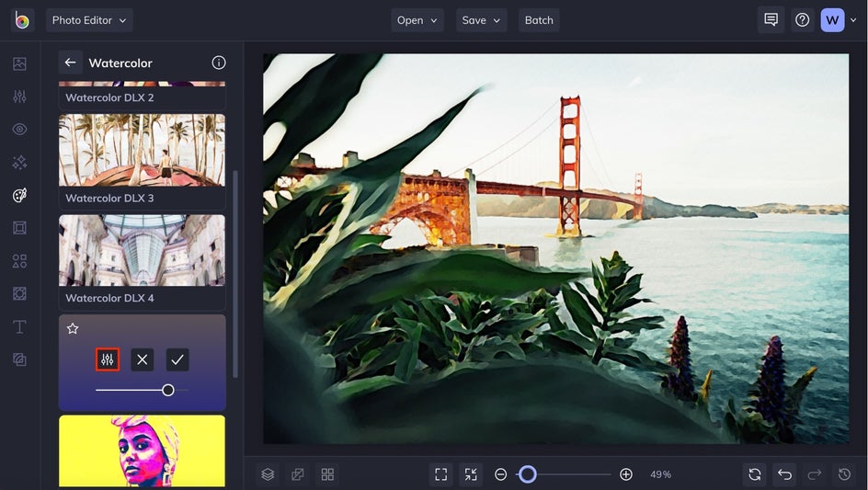
Task: Show Watercolor info icon
Action: click(219, 63)
